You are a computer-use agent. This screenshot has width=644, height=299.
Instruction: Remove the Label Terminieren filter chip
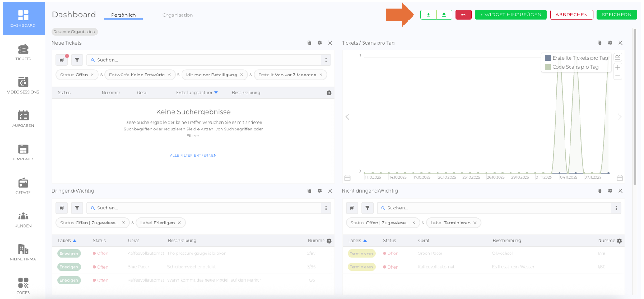[x=475, y=223]
